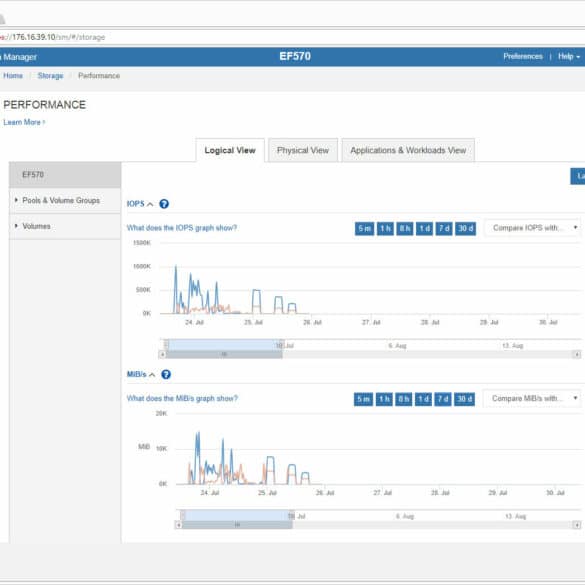Viewport: 585px width, 585px height.
Task: Click IOPS navigator left scroll arrow
Action: (162, 354)
